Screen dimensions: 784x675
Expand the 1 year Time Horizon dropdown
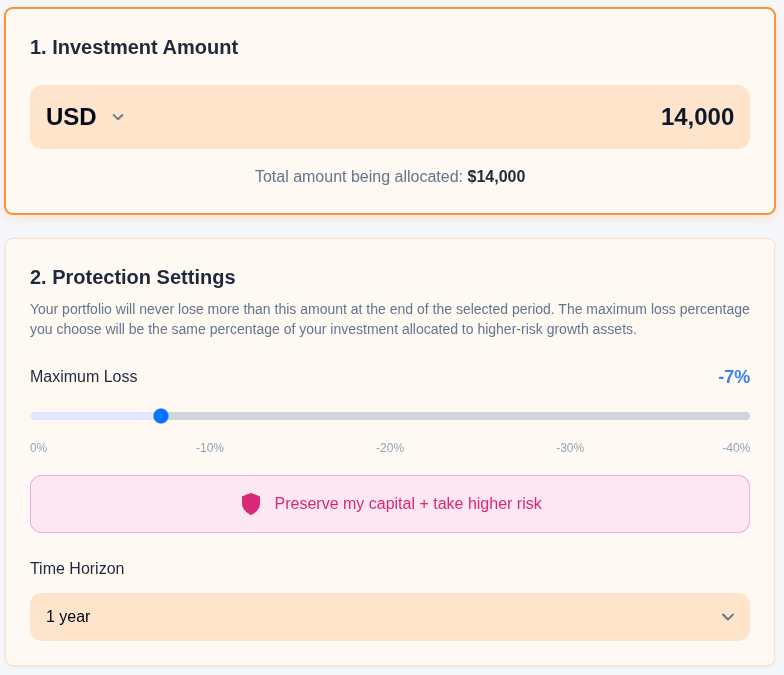point(390,617)
